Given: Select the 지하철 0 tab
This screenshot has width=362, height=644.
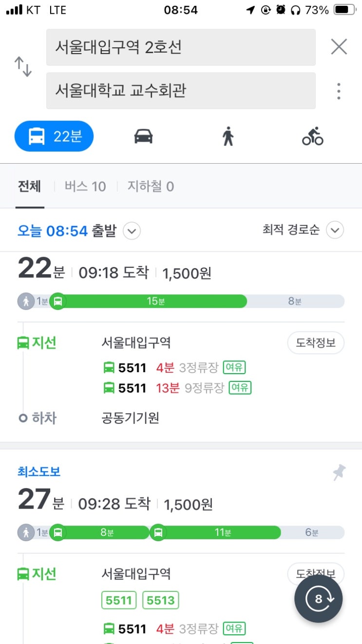Looking at the screenshot, I should point(151,187).
